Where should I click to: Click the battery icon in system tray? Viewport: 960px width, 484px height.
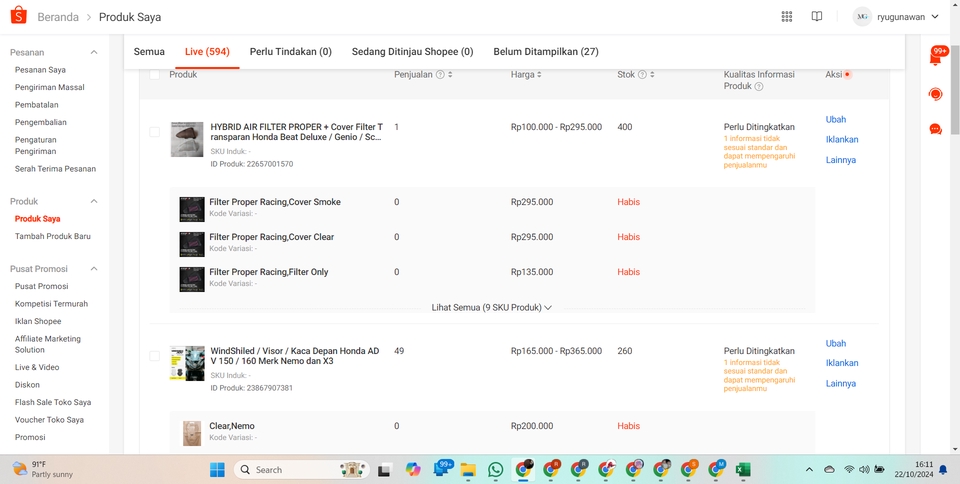[879, 469]
